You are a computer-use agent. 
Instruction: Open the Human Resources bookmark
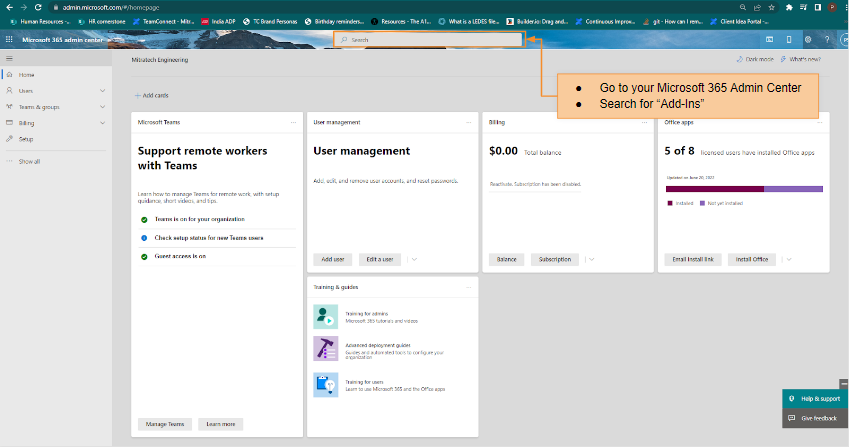(41, 22)
